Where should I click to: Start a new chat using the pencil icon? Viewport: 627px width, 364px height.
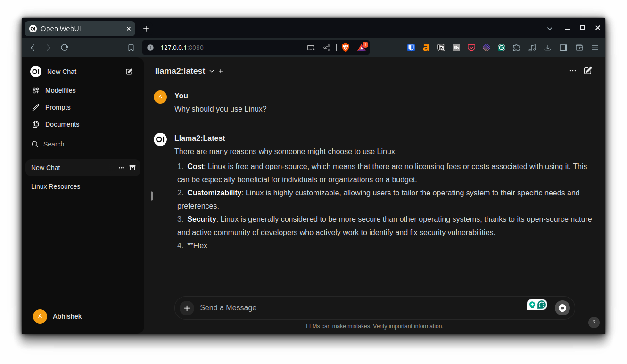click(129, 72)
